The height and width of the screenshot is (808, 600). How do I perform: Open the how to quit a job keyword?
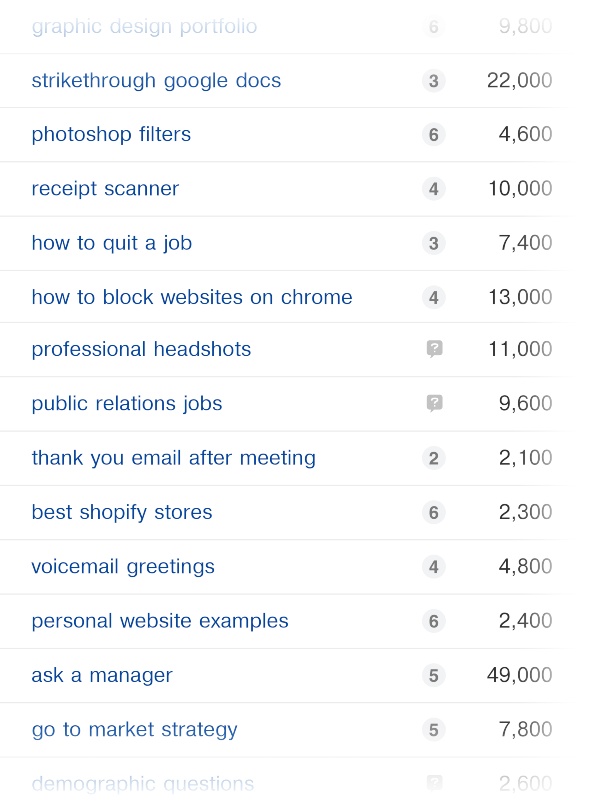[111, 243]
